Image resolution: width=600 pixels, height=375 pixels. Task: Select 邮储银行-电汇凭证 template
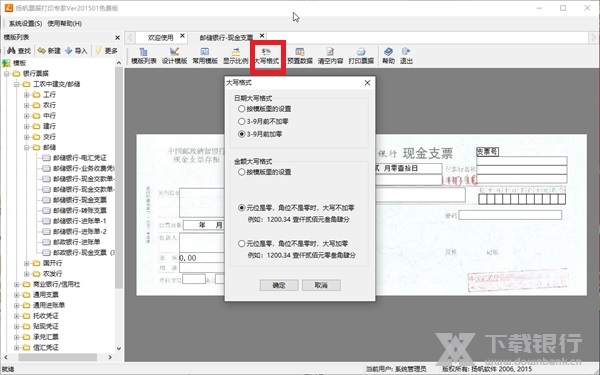click(x=80, y=158)
